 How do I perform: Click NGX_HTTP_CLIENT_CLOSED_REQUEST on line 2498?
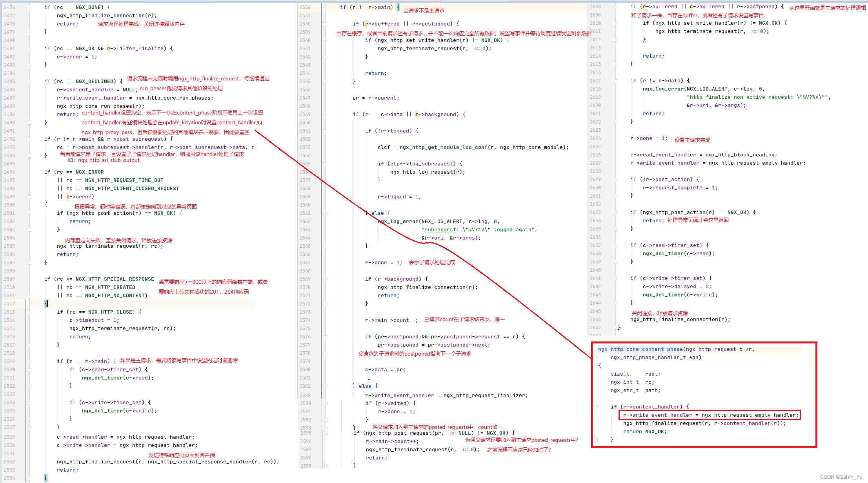click(x=132, y=189)
